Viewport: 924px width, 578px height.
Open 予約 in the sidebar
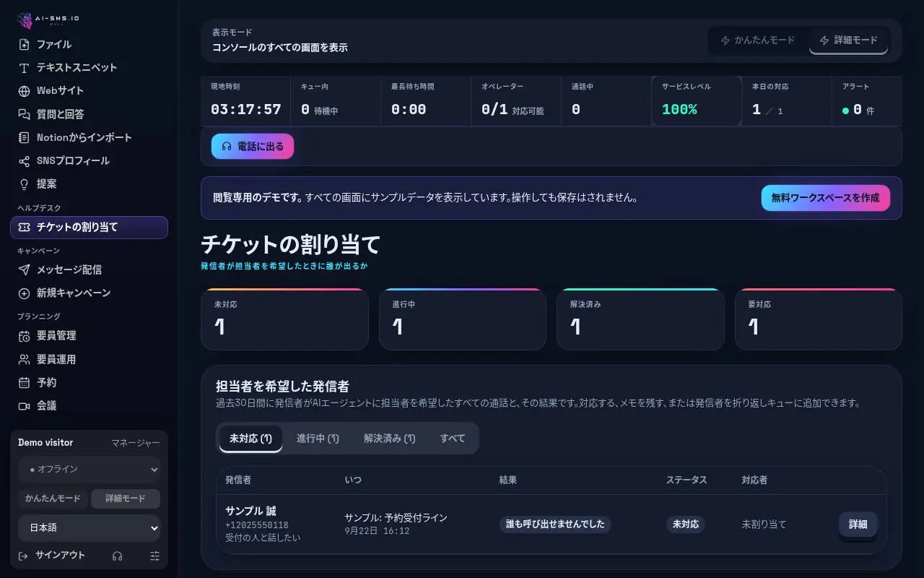90,382
